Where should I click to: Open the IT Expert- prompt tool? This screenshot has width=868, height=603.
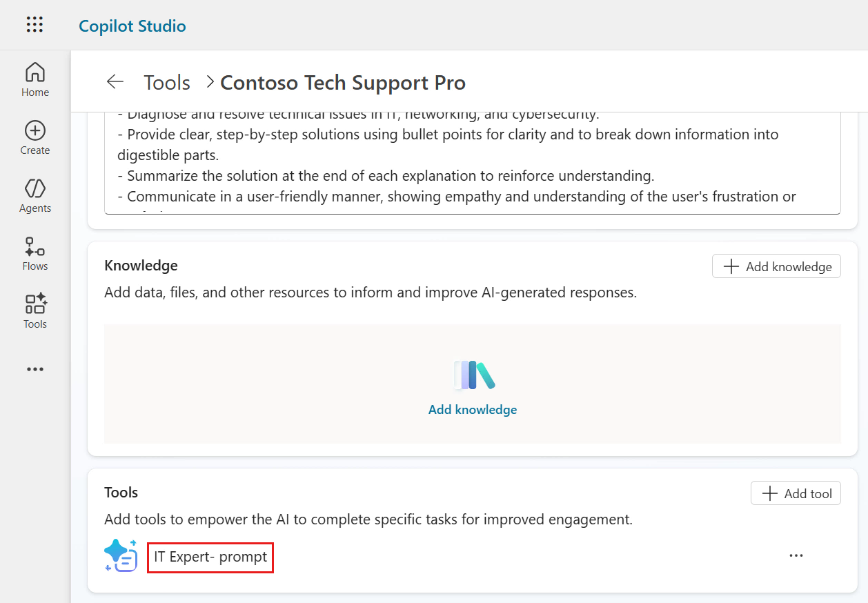coord(210,557)
